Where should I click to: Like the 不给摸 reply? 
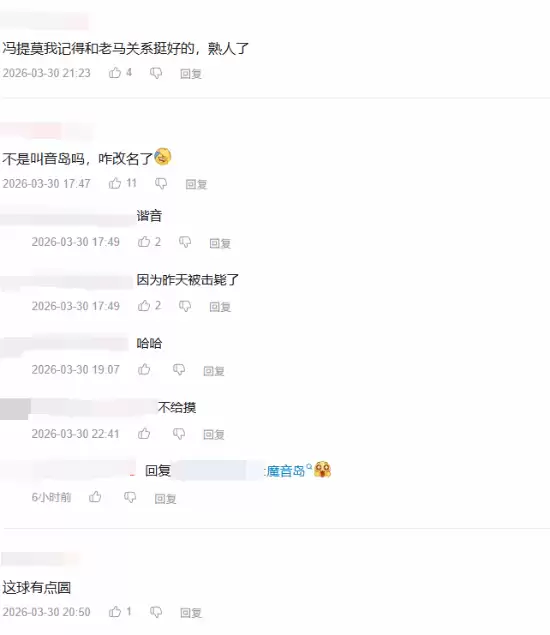tap(144, 434)
